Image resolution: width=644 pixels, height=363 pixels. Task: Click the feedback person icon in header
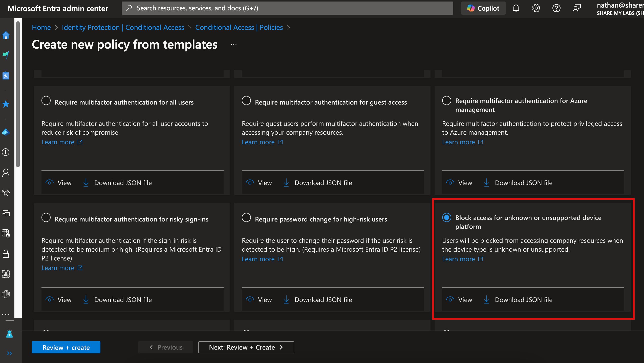tap(576, 8)
